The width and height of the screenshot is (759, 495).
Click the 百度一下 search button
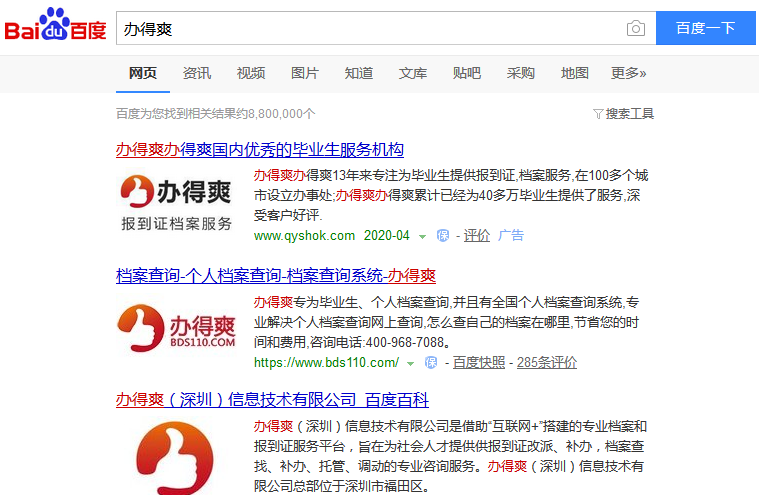705,28
